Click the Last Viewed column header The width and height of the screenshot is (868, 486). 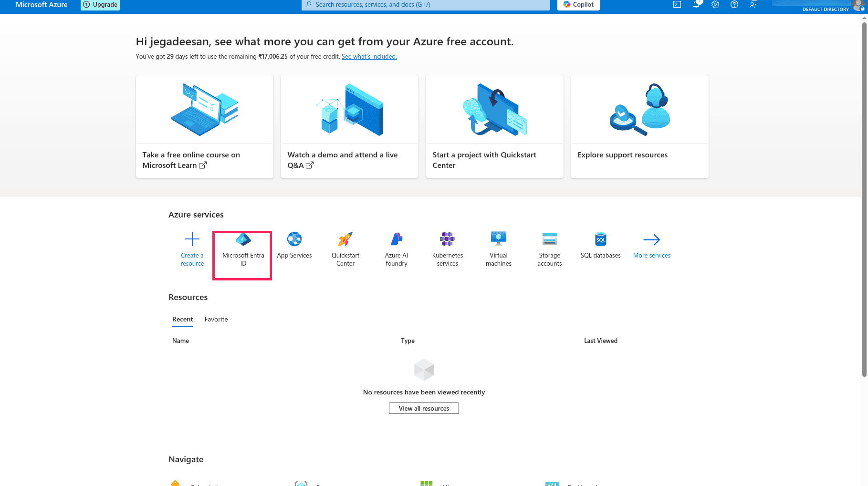[x=601, y=341]
